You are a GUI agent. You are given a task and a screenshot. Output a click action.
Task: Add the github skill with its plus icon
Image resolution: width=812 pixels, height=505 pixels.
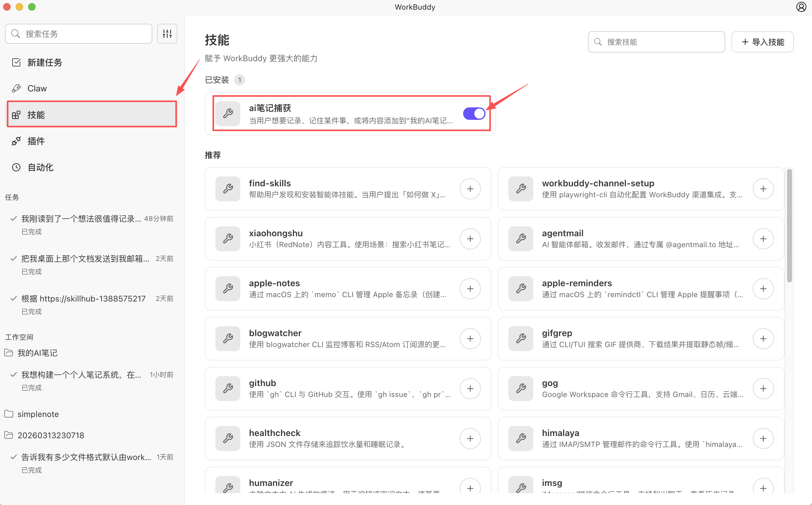470,389
